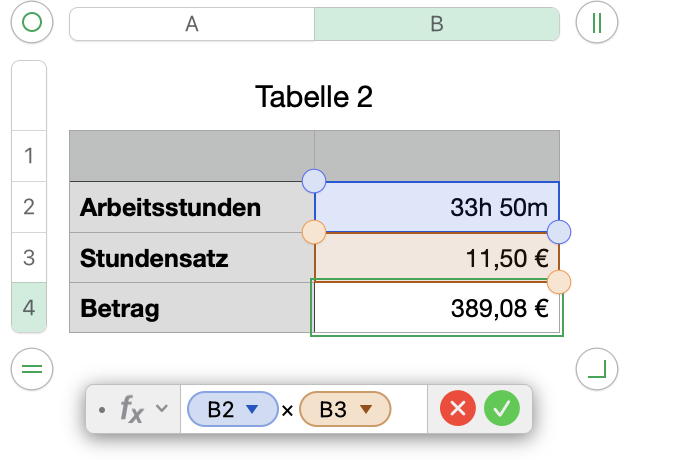Expand the fx function chevron
The width and height of the screenshot is (680, 460).
[161, 407]
